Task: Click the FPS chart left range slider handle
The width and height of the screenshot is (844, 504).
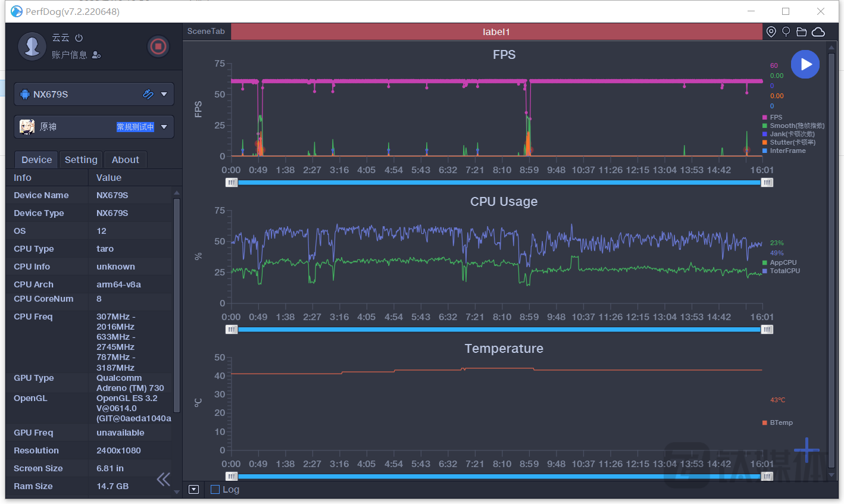Action: click(x=232, y=183)
